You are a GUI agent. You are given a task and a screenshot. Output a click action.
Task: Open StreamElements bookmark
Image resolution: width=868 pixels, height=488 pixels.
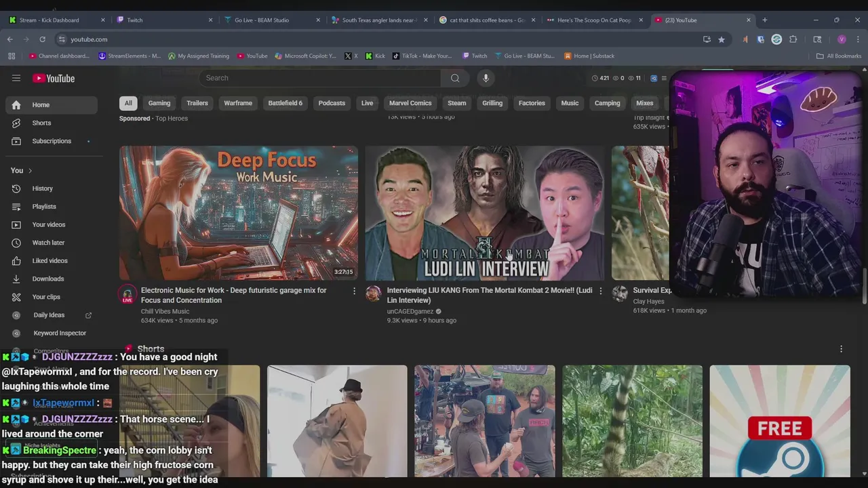click(x=130, y=56)
